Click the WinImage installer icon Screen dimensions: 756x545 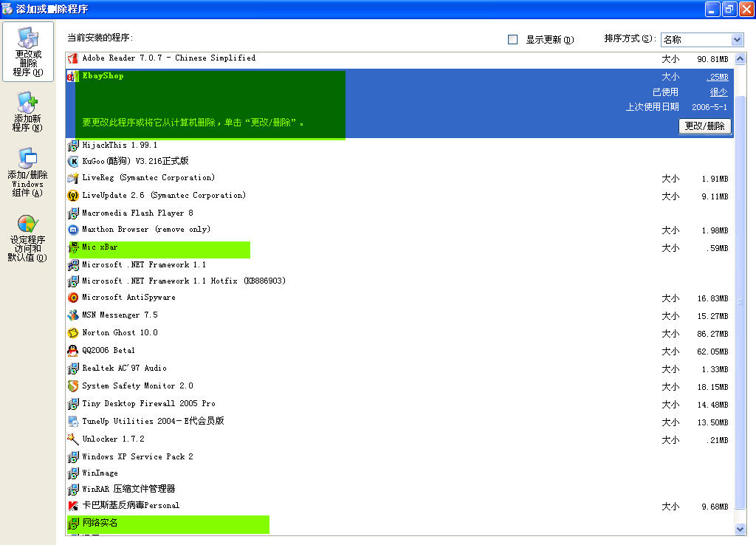pos(73,473)
